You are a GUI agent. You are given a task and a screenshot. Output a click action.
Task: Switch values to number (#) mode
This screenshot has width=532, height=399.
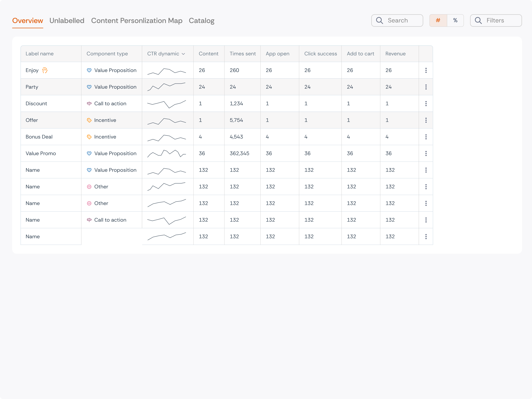coord(438,21)
